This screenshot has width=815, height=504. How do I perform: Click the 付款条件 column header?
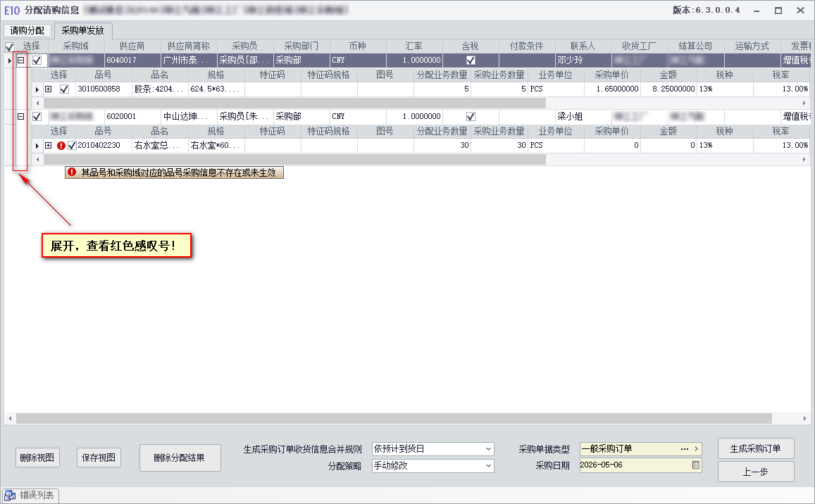(526, 46)
